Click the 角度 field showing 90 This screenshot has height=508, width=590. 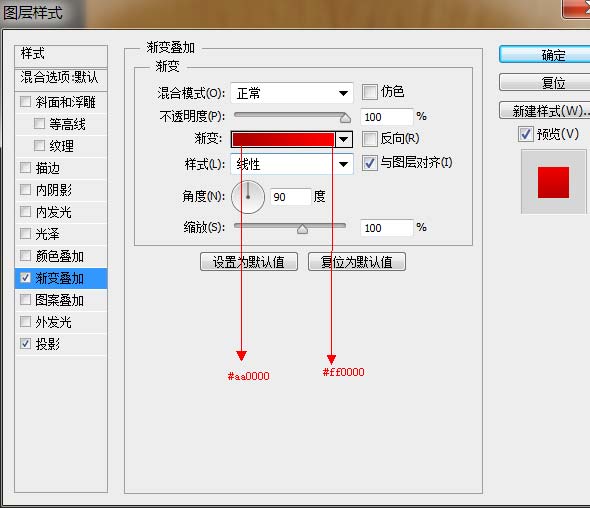[x=290, y=197]
